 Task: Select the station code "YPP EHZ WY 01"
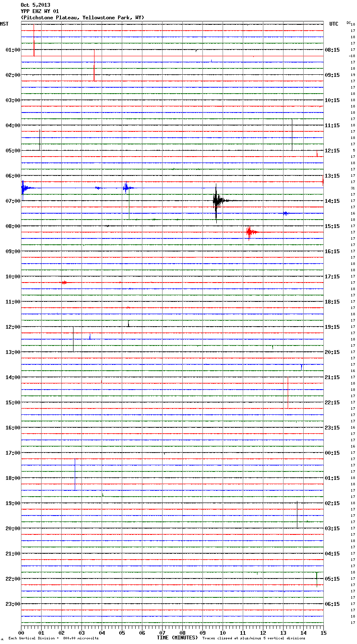coord(40,11)
